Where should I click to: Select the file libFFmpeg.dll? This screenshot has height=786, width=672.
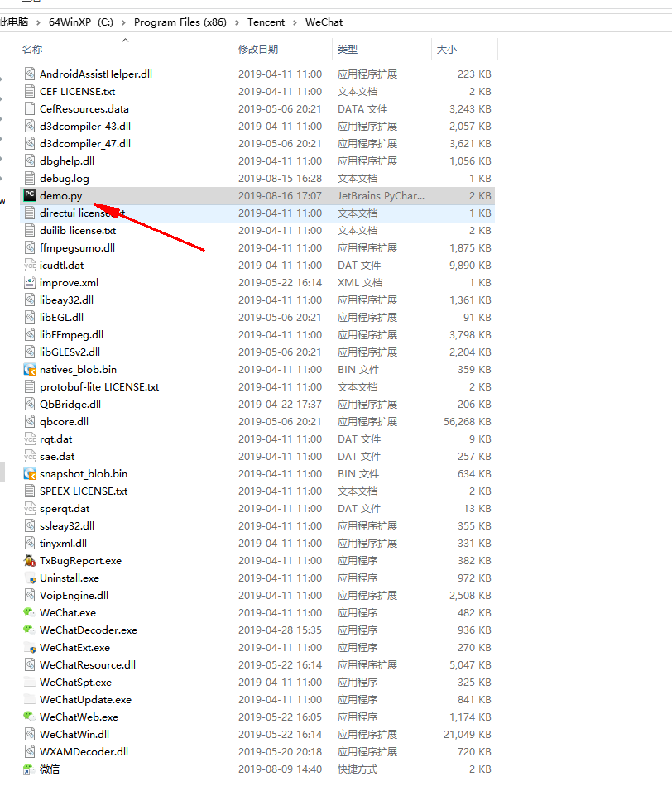tap(72, 335)
